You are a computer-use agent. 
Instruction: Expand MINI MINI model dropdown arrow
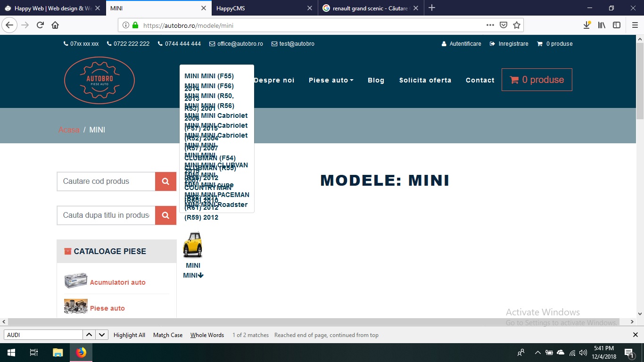pos(201,276)
